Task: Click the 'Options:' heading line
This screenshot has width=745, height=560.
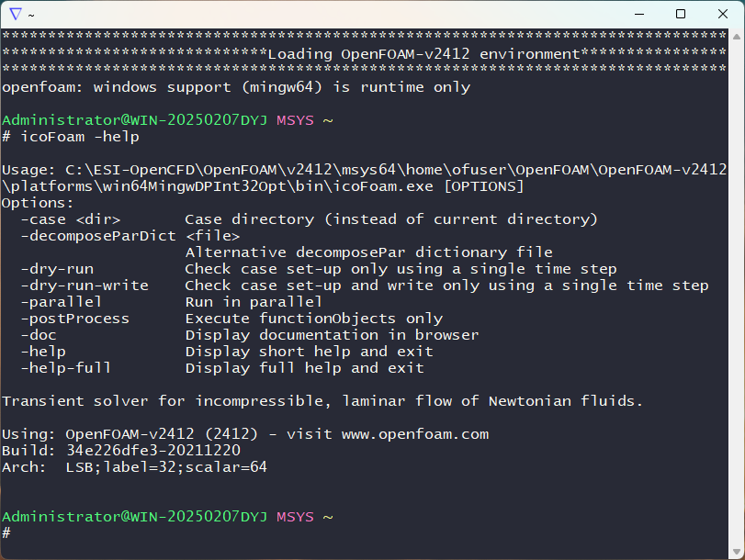Action: (38, 203)
